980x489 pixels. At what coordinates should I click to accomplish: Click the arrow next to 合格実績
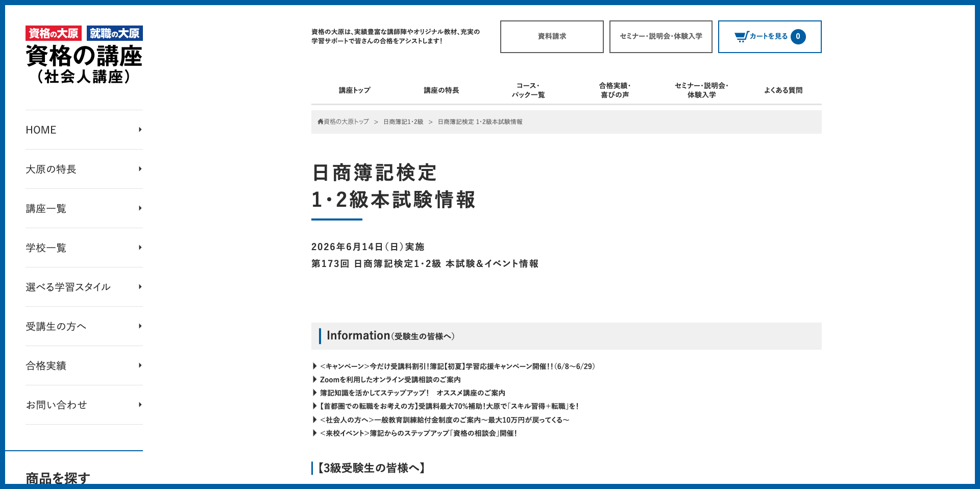140,365
